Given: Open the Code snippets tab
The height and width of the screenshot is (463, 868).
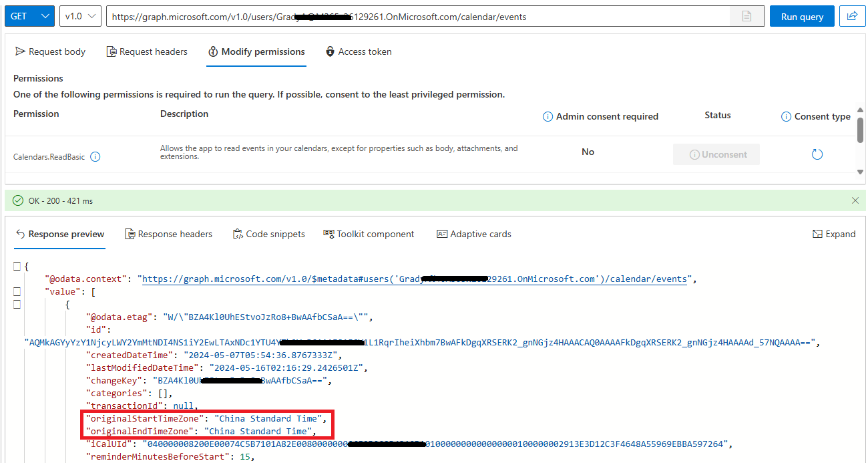Looking at the screenshot, I should point(269,234).
